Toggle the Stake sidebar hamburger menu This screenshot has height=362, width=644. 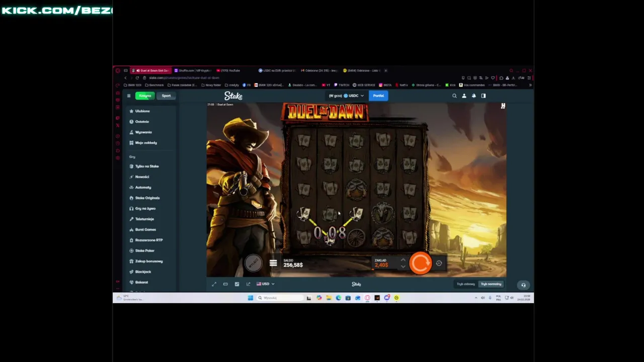129,96
